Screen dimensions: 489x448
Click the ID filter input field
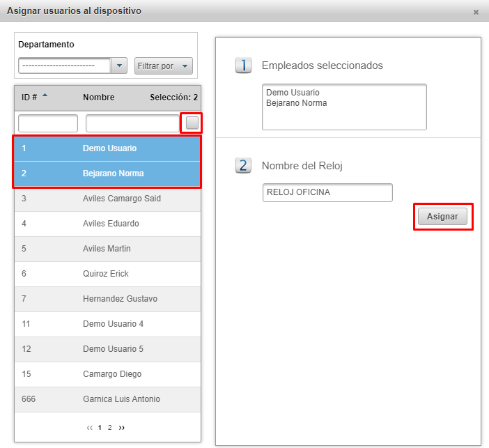[x=48, y=123]
